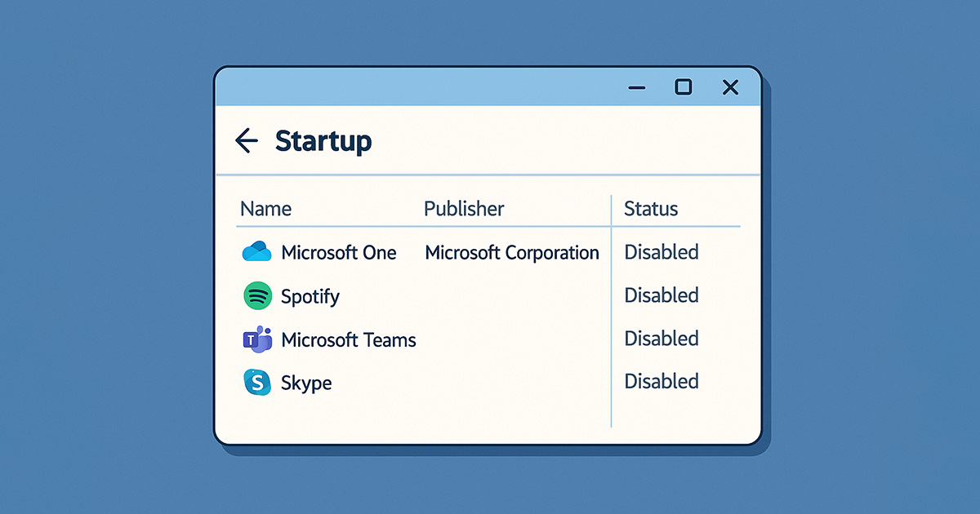Click the Startup page title
Screen dimensions: 980x514
click(323, 141)
